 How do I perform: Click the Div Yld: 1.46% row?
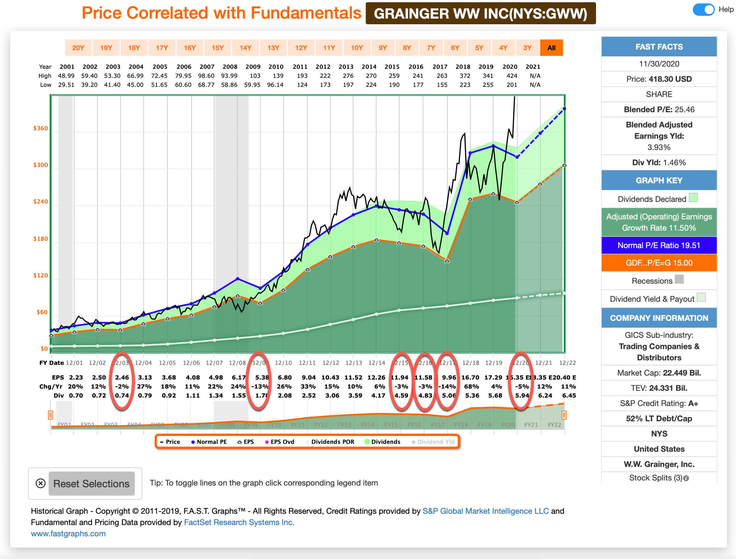click(659, 162)
